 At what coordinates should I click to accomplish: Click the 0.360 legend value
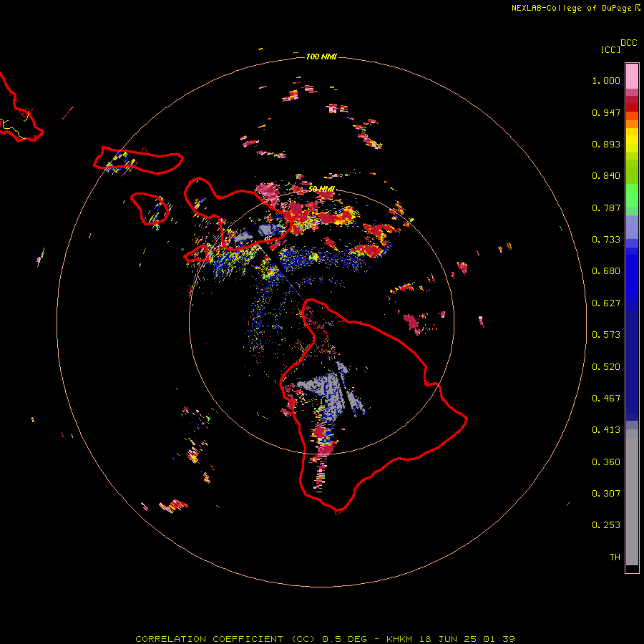pos(606,462)
